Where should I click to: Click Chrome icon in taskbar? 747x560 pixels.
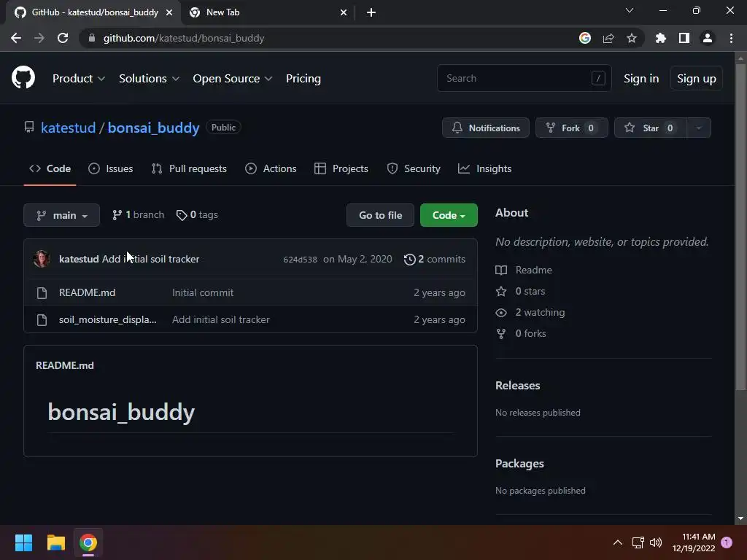point(88,542)
